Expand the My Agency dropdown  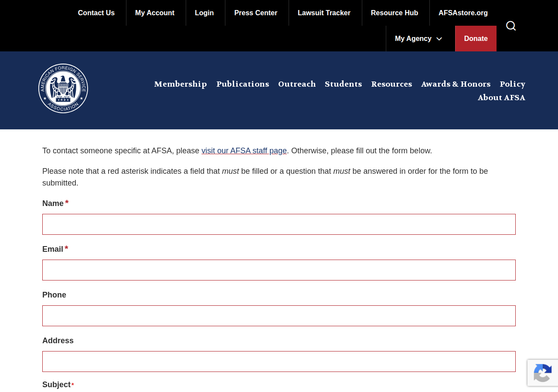coord(418,38)
